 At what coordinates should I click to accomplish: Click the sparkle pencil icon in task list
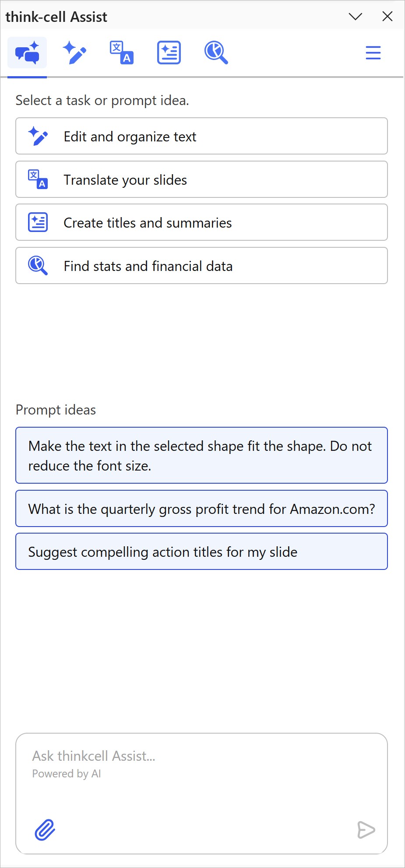38,136
